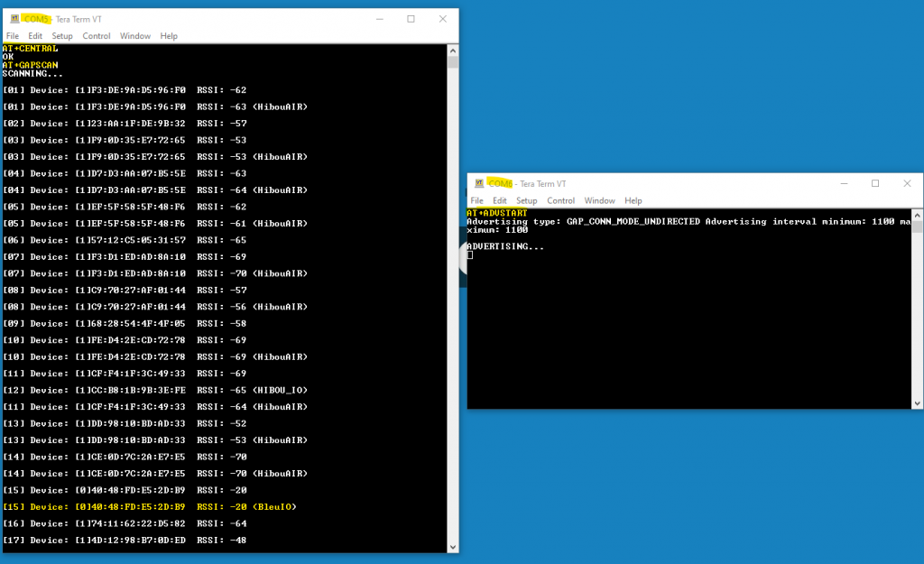The image size is (924, 564).
Task: Click the Tera Term icon in COM6 title bar
Action: tap(479, 183)
